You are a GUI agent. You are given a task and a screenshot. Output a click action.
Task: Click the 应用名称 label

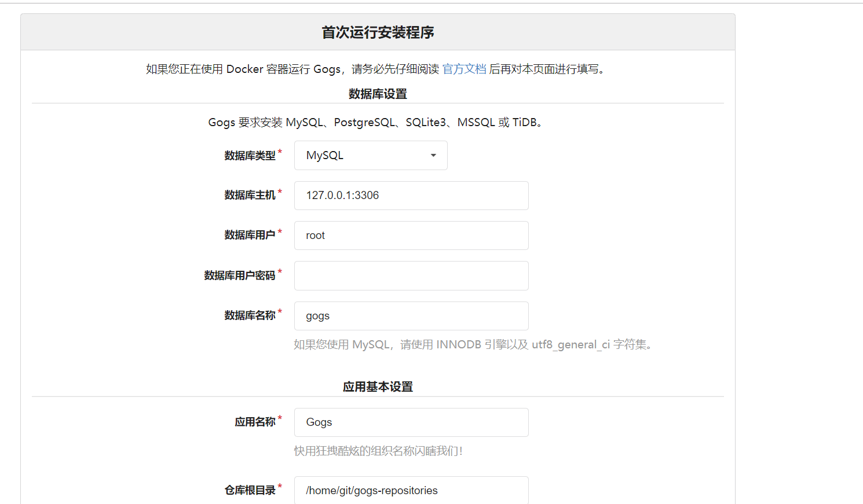click(x=255, y=422)
